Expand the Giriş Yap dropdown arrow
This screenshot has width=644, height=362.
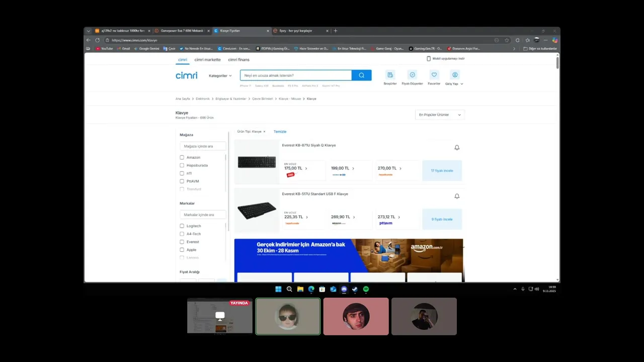[x=462, y=84]
